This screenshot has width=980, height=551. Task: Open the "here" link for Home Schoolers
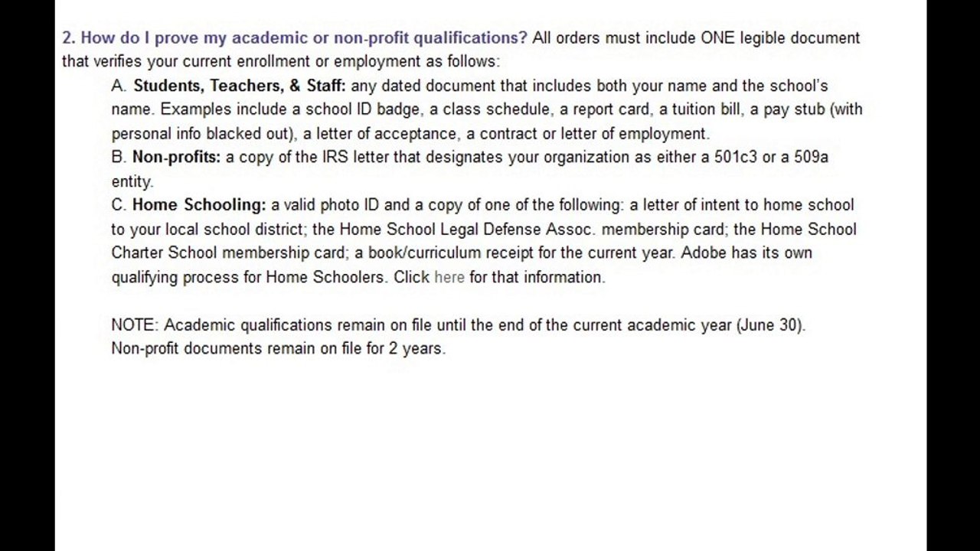[449, 277]
